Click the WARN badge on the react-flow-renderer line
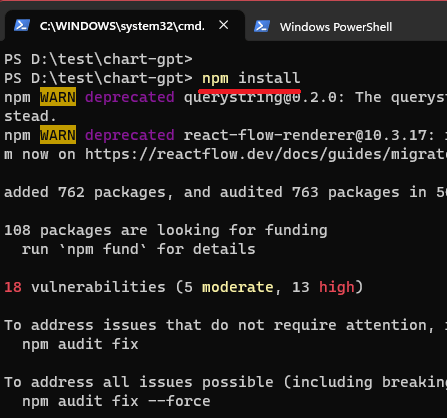This screenshot has height=418, width=447. coord(58,135)
